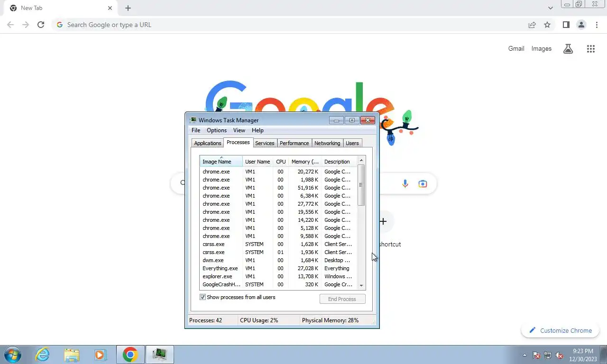Switch to the Services tab
Viewport: 607px width, 364px height.
pos(265,143)
